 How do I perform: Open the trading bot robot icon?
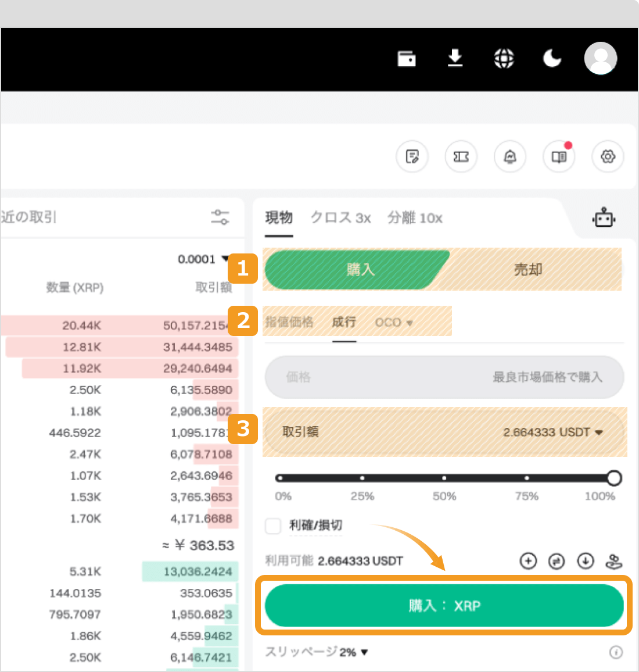604,218
